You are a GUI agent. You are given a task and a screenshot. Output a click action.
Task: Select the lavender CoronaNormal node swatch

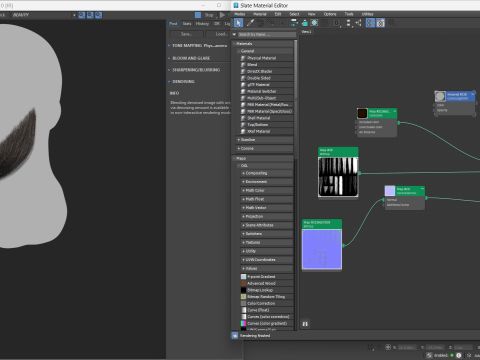click(390, 191)
